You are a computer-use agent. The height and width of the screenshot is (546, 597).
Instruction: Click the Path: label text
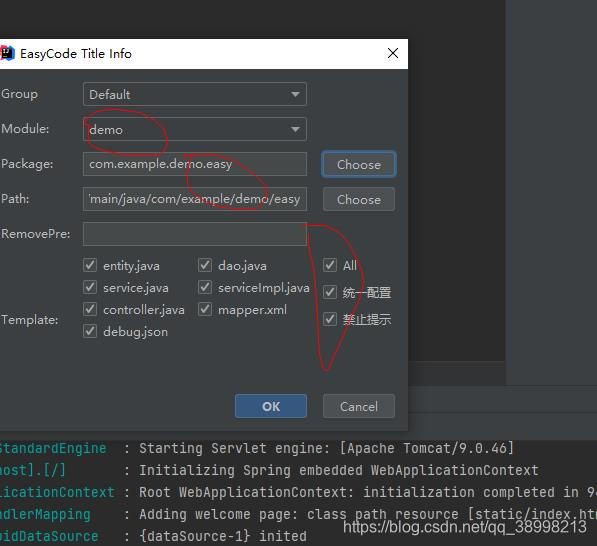(15, 199)
